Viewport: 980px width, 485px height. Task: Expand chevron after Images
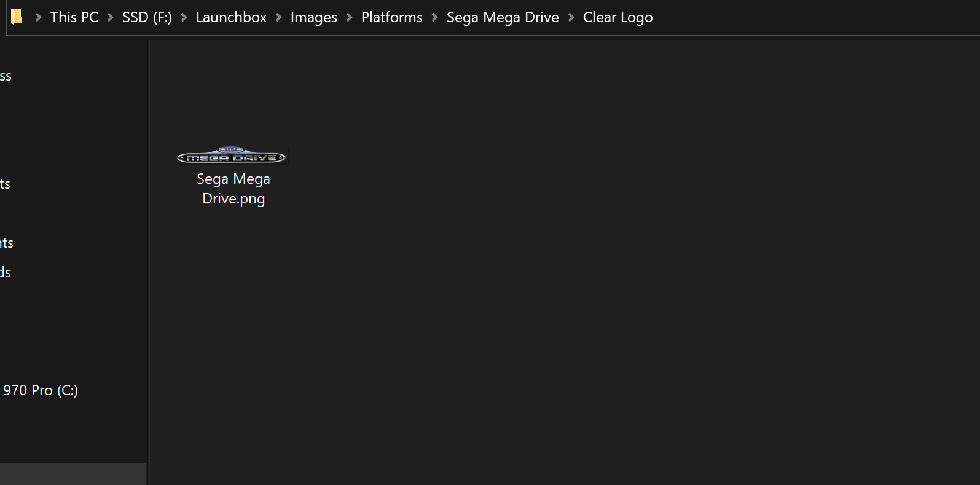point(349,17)
